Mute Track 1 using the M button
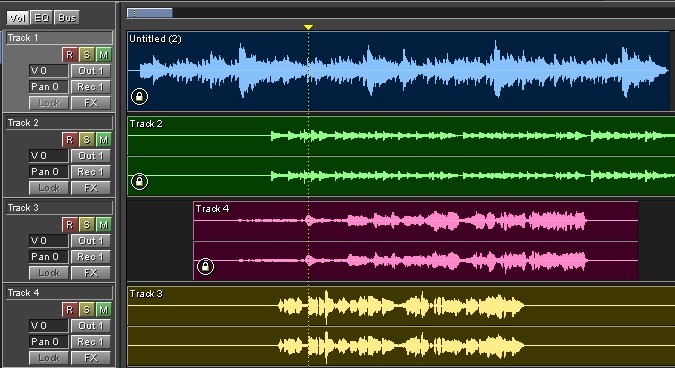 103,55
